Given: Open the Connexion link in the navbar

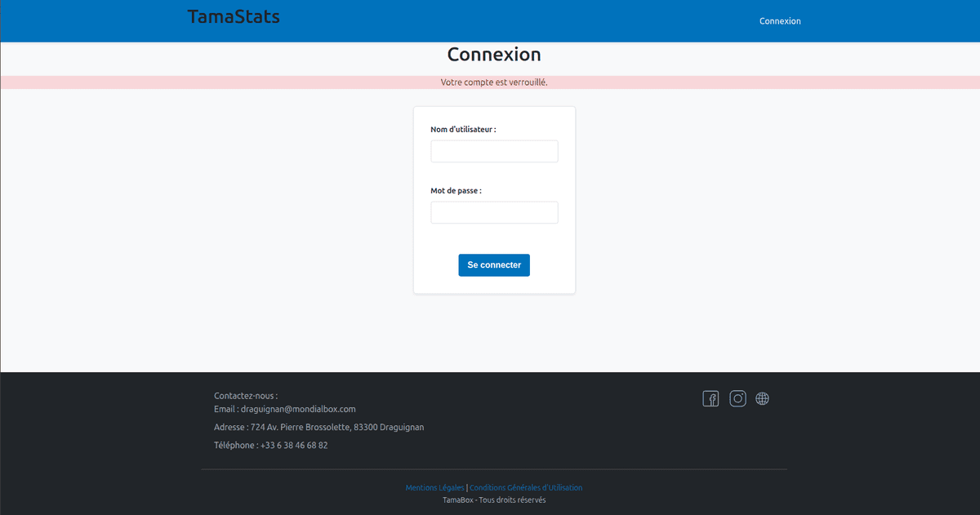Looking at the screenshot, I should tap(780, 21).
